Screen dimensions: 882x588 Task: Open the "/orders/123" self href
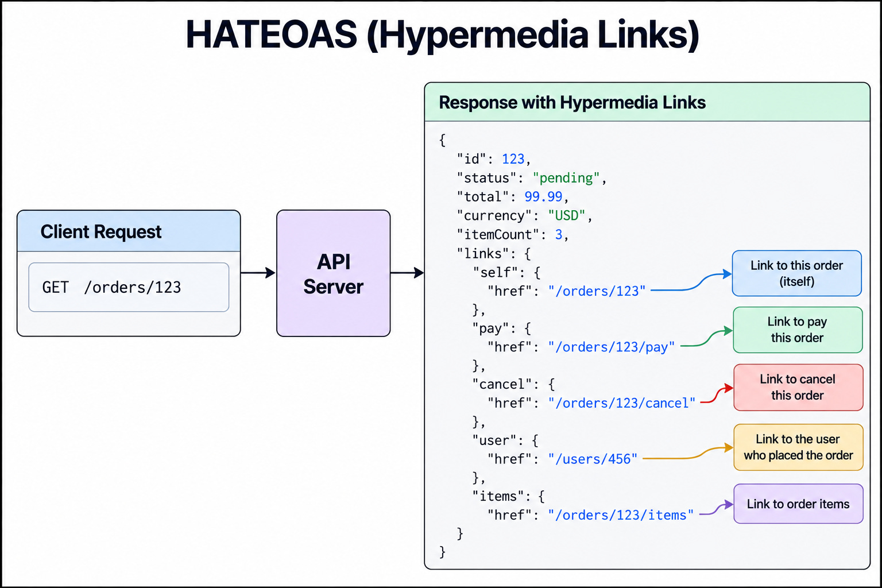[x=597, y=291]
